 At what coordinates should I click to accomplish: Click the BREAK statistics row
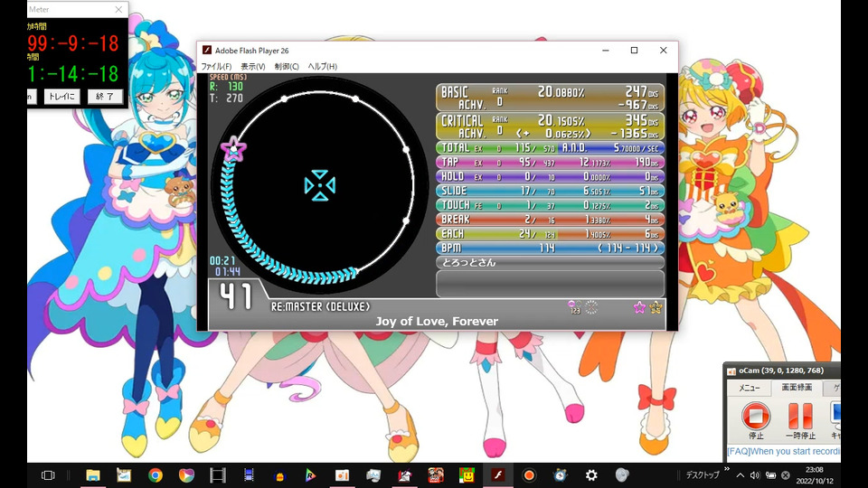coord(551,220)
